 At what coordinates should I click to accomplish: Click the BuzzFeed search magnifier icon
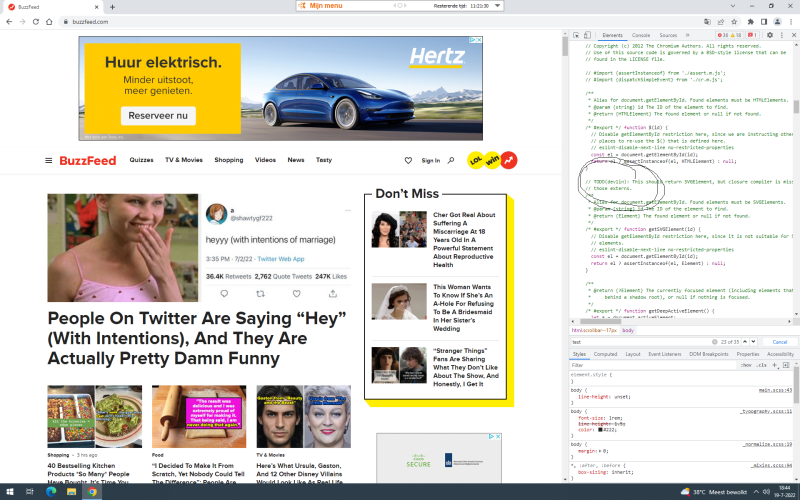coord(452,160)
